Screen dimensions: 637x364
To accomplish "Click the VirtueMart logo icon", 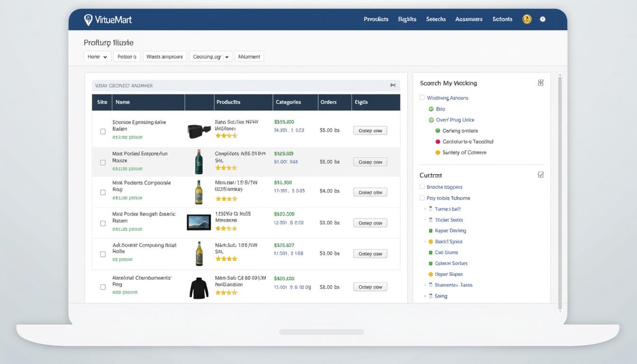I will pos(88,19).
